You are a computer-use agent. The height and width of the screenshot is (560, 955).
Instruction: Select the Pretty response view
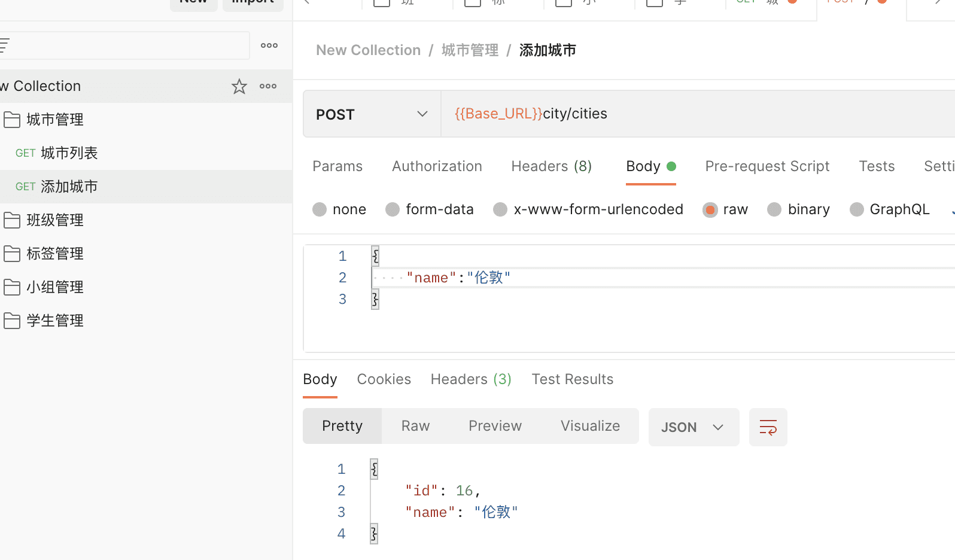pyautogui.click(x=342, y=426)
